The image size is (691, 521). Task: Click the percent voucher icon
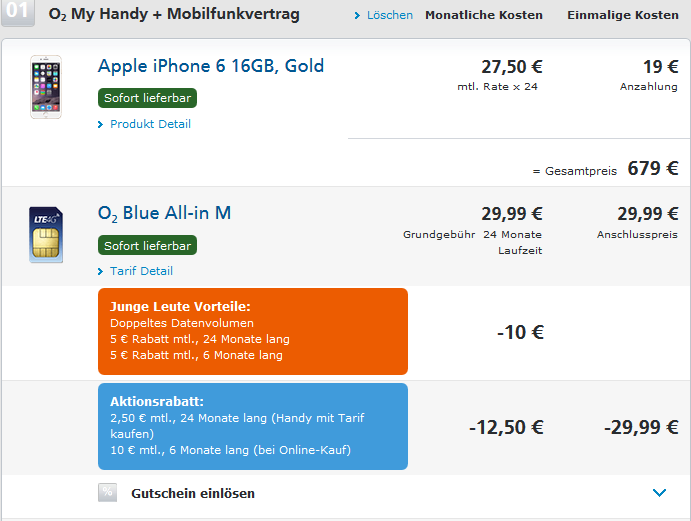pos(108,492)
